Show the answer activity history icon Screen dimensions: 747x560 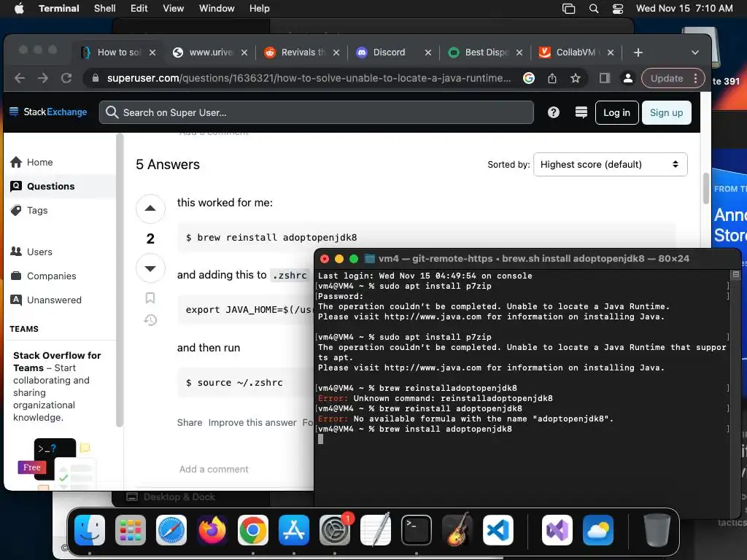(x=150, y=320)
